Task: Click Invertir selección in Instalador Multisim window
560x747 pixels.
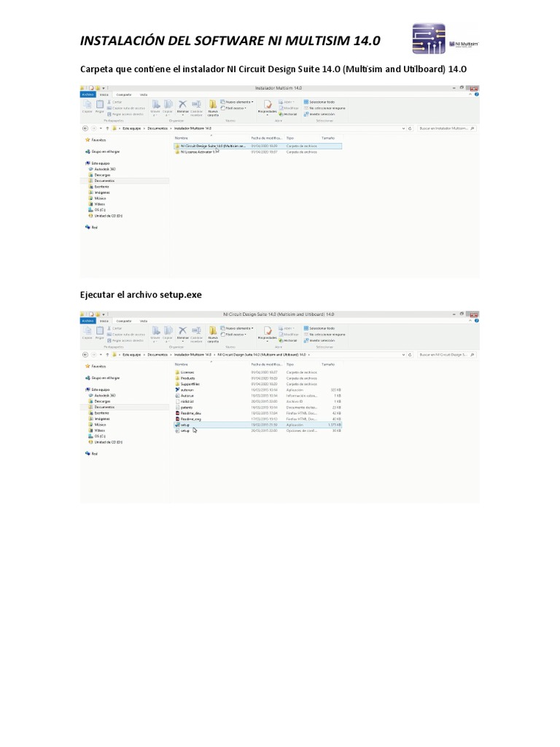Action: coord(319,114)
